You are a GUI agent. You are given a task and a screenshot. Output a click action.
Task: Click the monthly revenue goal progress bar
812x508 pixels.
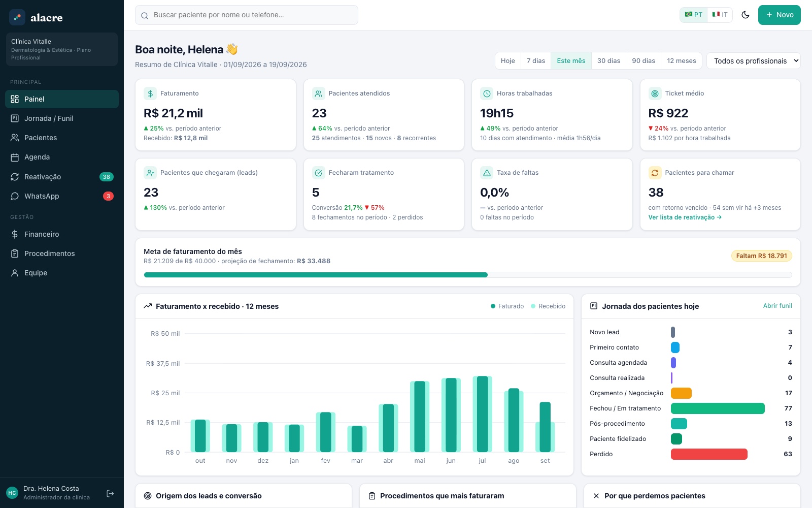[468, 275]
